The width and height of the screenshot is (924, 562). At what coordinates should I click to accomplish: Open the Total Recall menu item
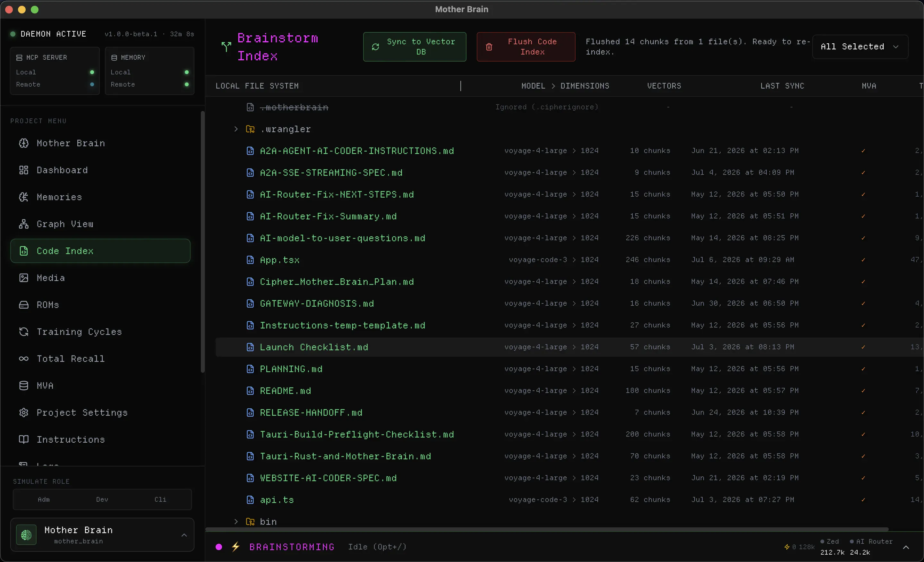point(100,359)
